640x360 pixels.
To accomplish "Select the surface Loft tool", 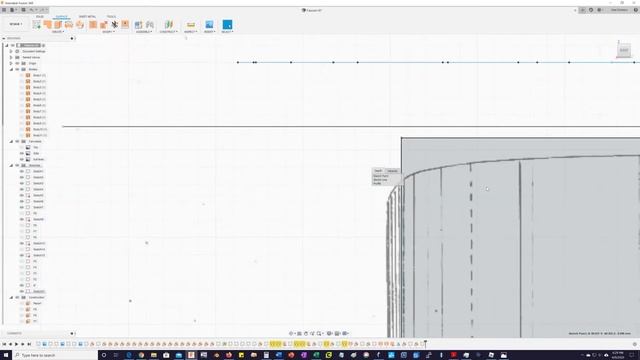I will coord(80,24).
